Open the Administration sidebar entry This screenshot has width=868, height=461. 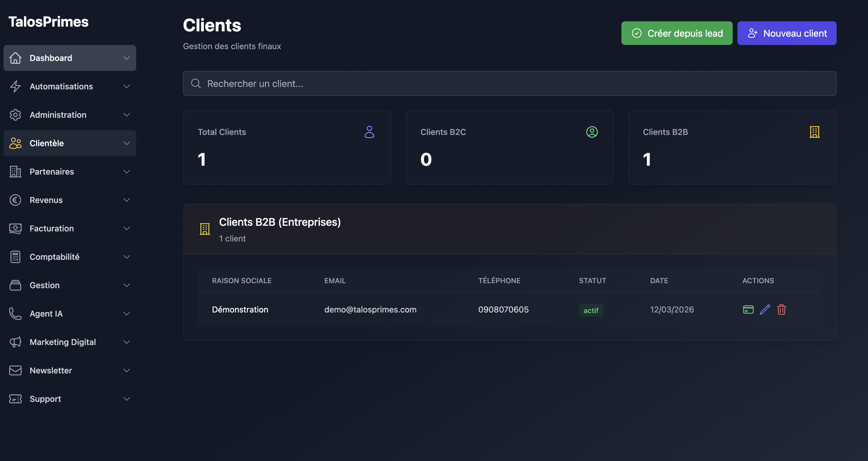(x=58, y=115)
